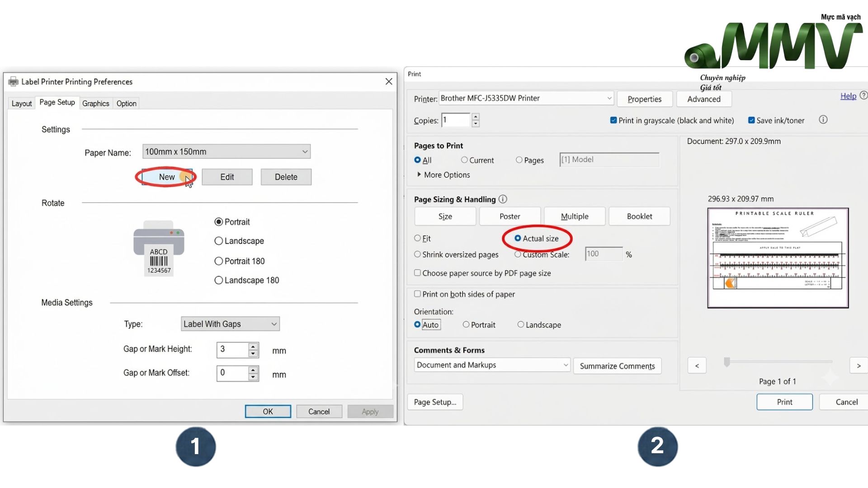
Task: Click the Print button
Action: 784,402
